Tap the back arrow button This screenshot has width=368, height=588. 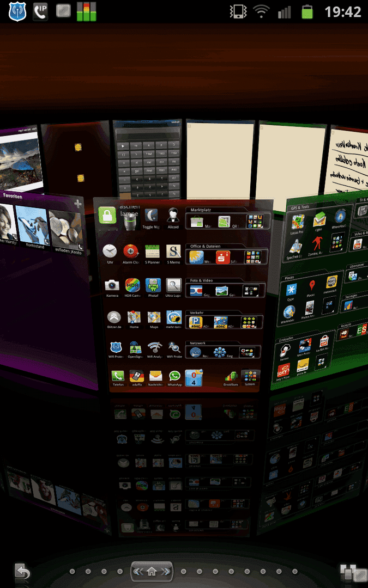22,572
